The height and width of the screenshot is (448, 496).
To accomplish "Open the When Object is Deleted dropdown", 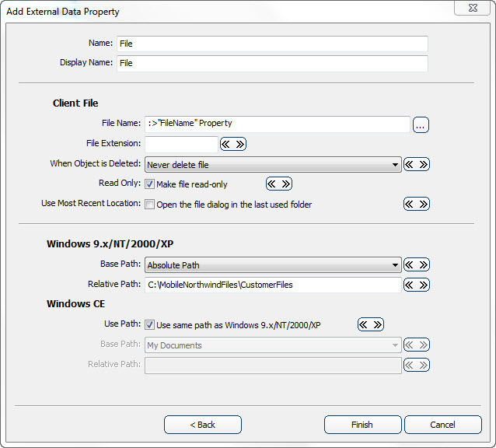I will tap(273, 164).
